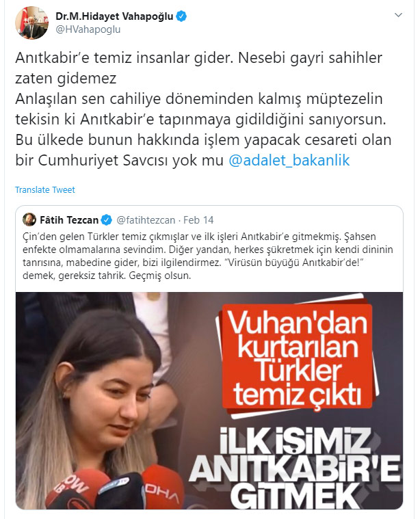Open the tweet options chevron menu
The width and height of the screenshot is (420, 519).
point(398,15)
